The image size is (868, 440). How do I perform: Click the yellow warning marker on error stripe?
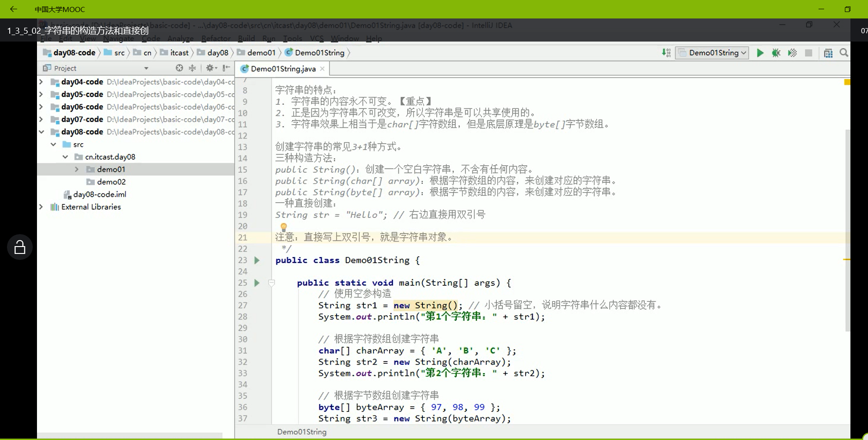pos(847,82)
